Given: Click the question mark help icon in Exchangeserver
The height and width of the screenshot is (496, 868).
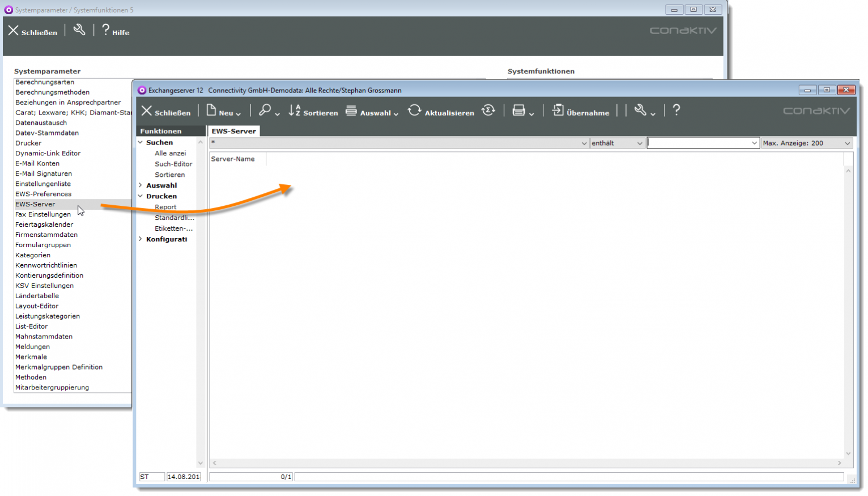Looking at the screenshot, I should 676,111.
